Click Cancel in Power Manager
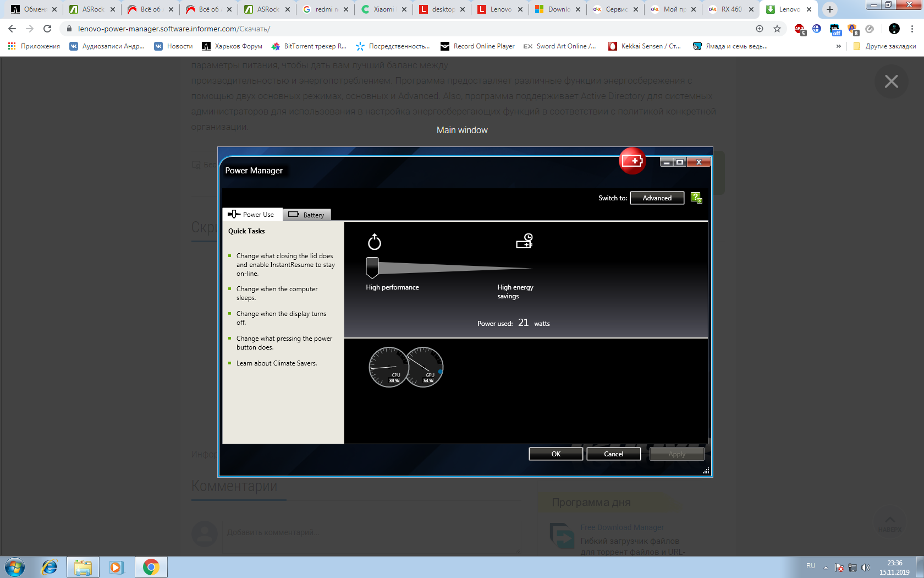Viewport: 924px width, 578px height. [x=614, y=454]
